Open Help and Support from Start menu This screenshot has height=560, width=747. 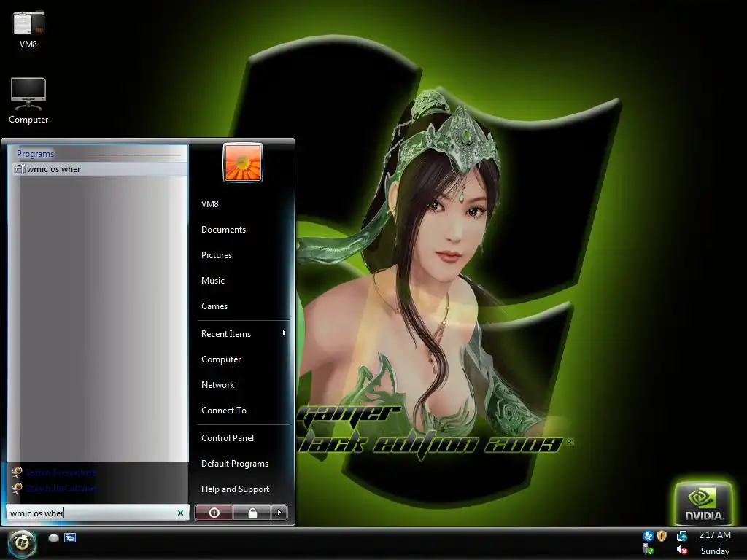[235, 489]
